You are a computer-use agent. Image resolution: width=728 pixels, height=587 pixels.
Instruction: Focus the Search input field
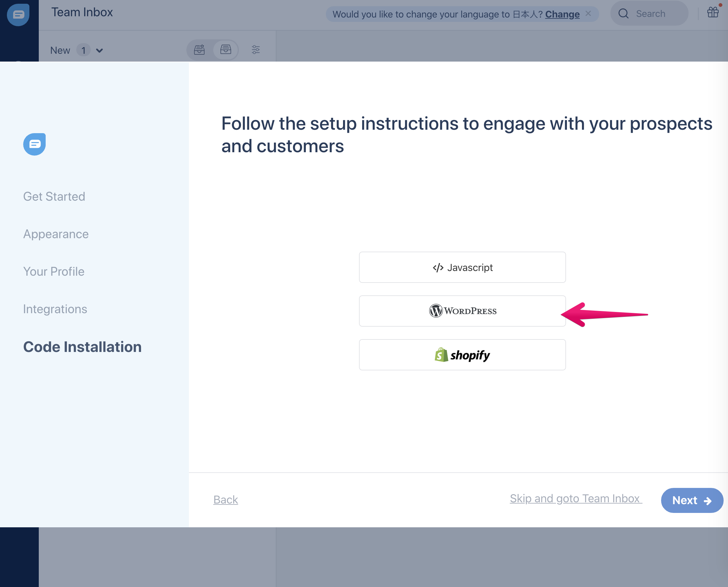click(650, 13)
